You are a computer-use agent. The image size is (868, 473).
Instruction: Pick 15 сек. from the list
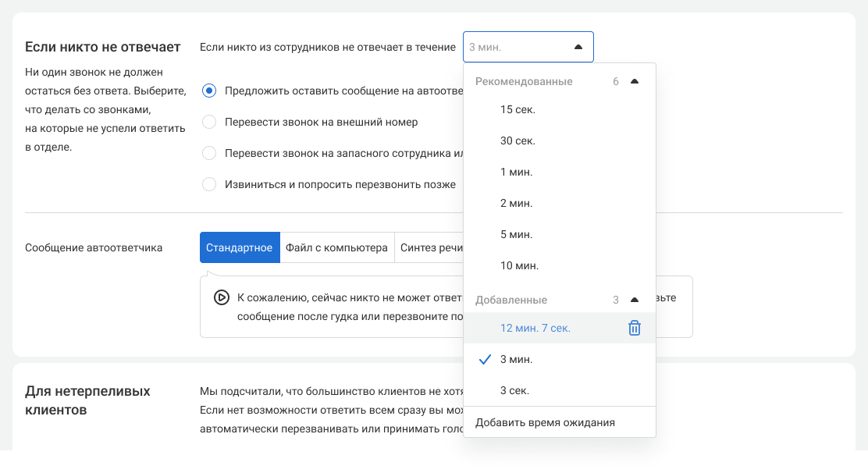[518, 110]
